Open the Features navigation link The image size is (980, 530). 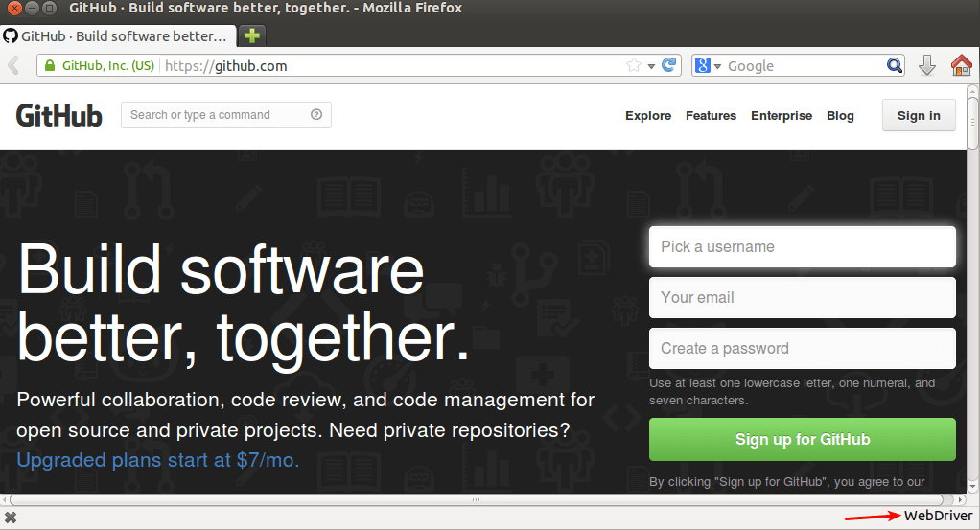point(711,116)
